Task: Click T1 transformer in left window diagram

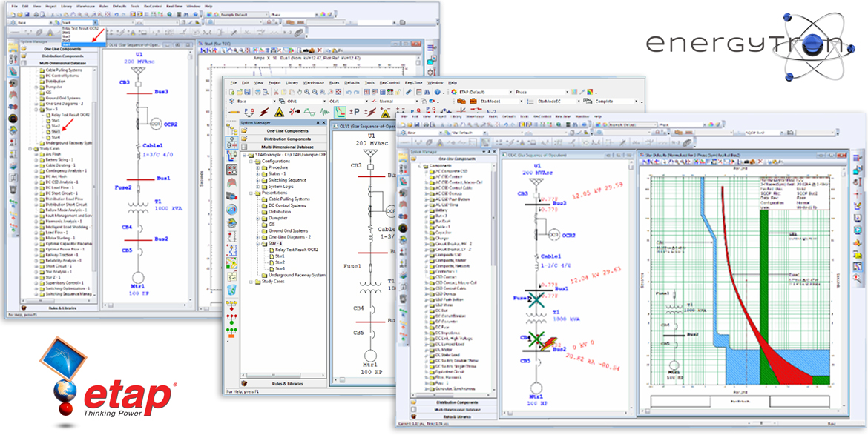Action: click(x=138, y=208)
